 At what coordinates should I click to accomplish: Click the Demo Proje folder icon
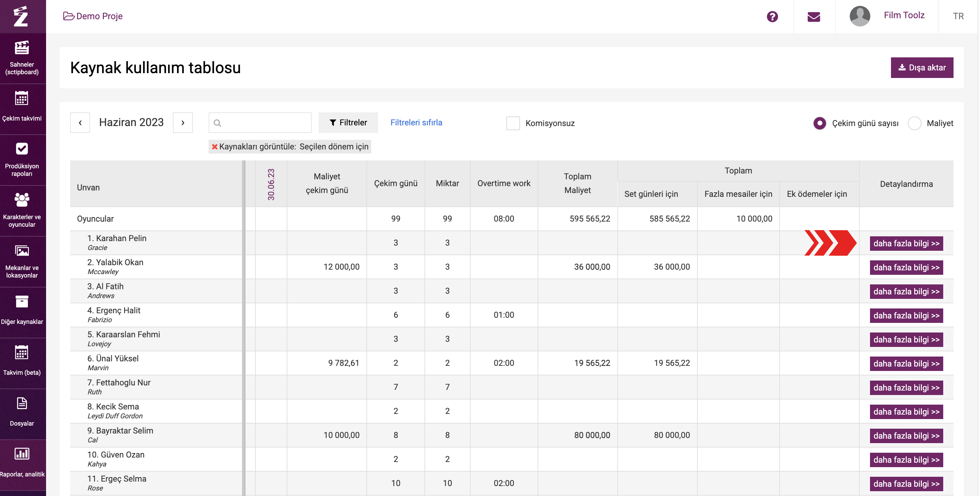coord(68,16)
